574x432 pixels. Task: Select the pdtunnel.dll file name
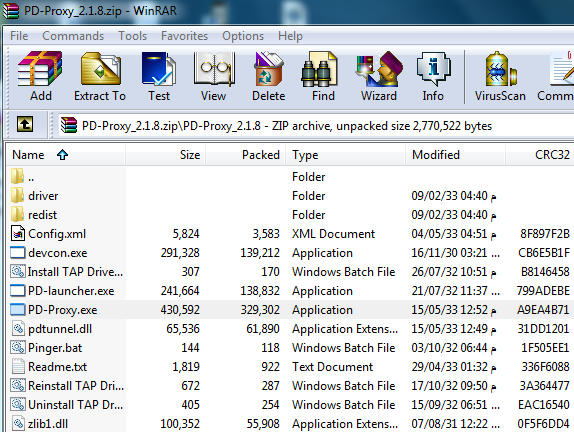60,329
